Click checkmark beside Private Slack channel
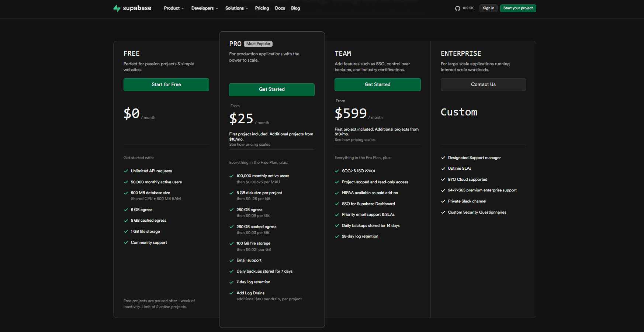 click(x=443, y=201)
